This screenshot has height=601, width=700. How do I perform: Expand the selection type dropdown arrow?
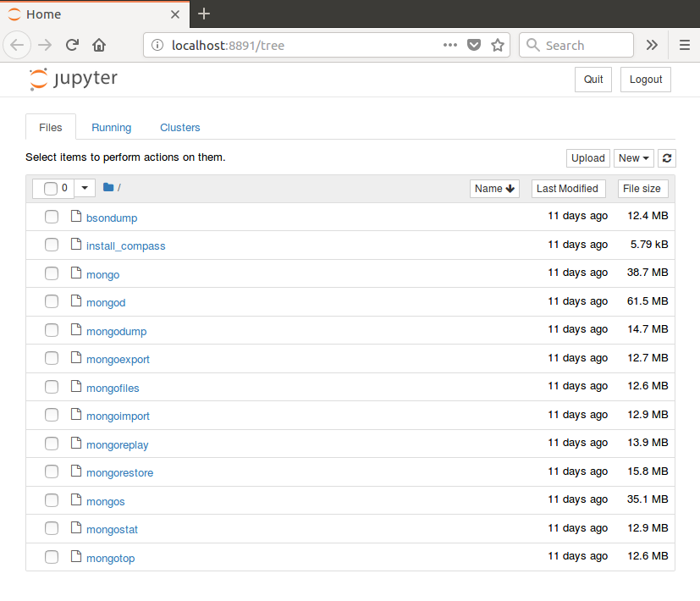(85, 188)
